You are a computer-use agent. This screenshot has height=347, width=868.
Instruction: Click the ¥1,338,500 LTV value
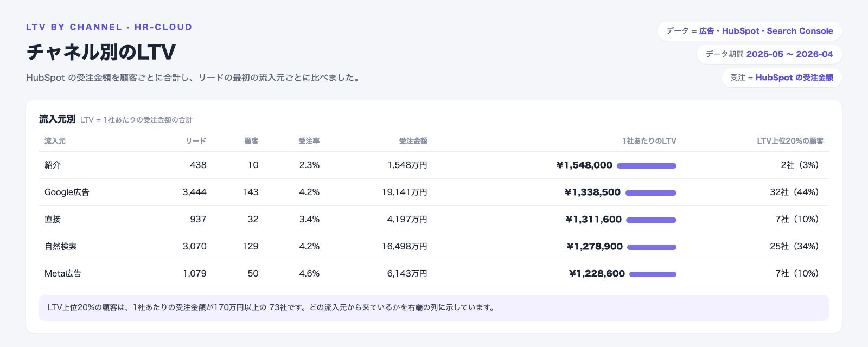(x=593, y=192)
